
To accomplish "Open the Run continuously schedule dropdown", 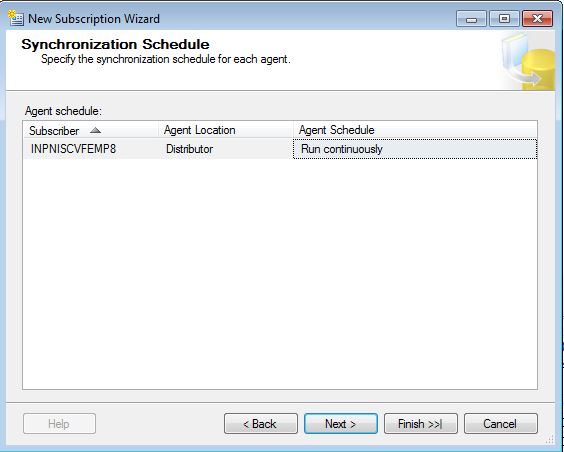I will (415, 149).
